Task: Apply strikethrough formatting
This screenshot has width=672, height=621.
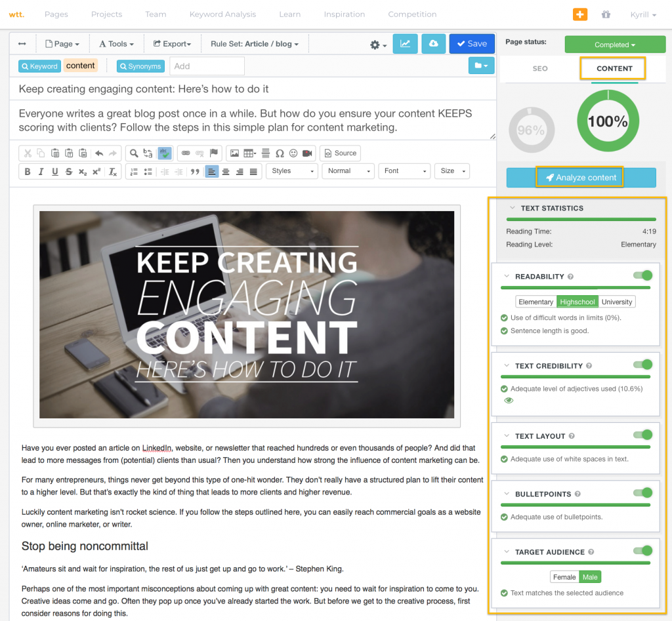Action: 68,172
